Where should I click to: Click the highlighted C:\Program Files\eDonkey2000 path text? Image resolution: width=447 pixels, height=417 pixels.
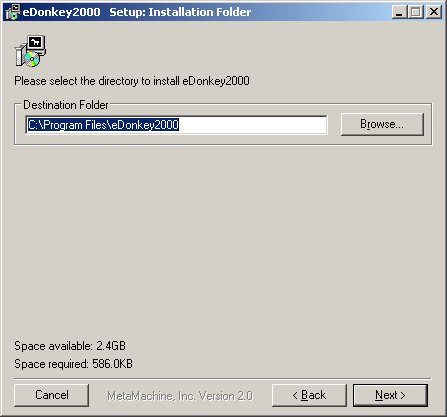103,125
